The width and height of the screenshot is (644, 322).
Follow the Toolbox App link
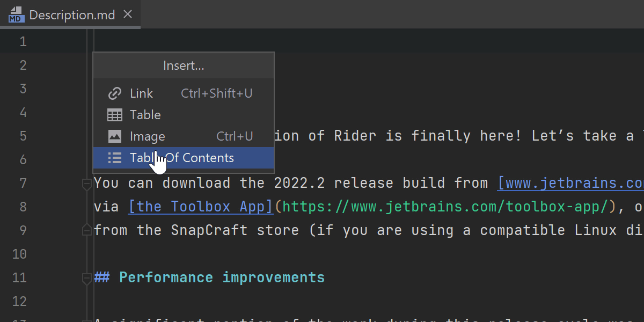(x=201, y=207)
